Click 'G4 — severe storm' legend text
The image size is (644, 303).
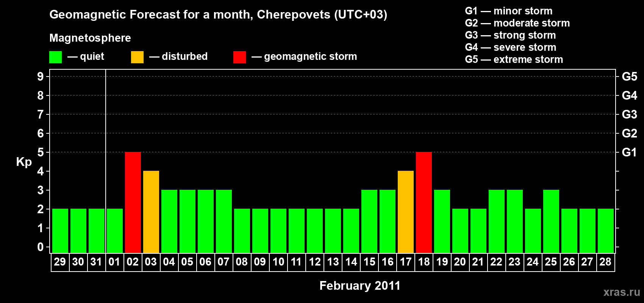511,47
